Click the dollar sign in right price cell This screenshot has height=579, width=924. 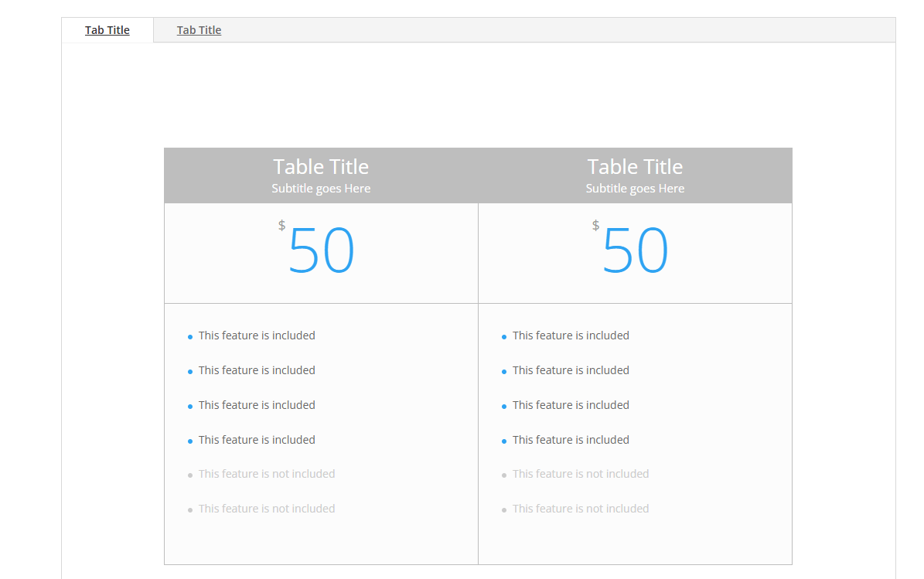pos(595,225)
